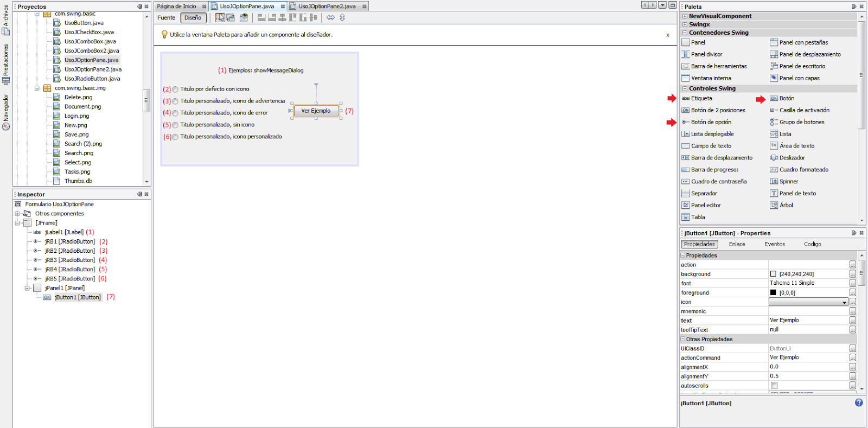Pick Barra de progreso from palette
Screen dimensions: 868x428
[710, 170]
